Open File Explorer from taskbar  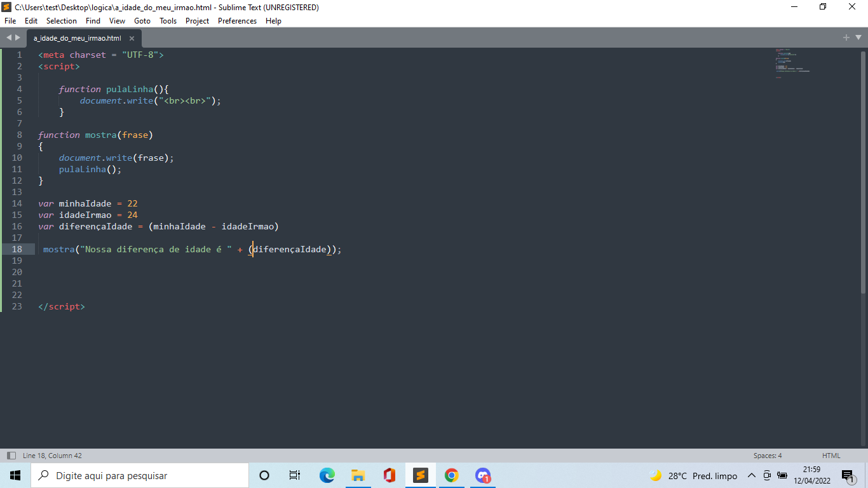[358, 475]
